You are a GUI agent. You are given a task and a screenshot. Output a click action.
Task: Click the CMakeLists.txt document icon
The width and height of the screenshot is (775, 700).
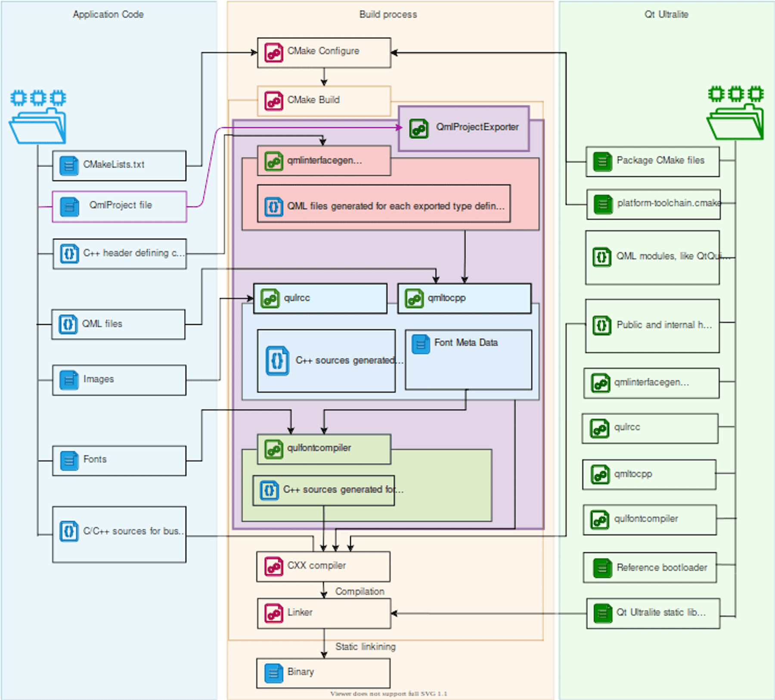click(69, 166)
